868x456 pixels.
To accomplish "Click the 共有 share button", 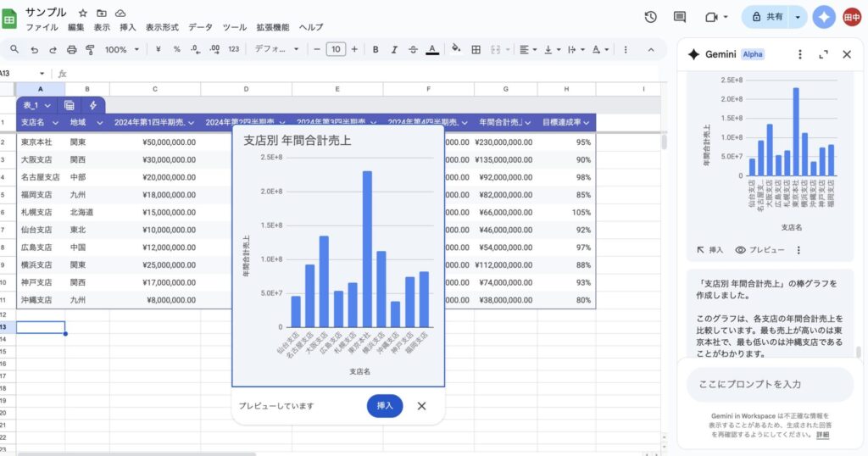I will tap(766, 17).
